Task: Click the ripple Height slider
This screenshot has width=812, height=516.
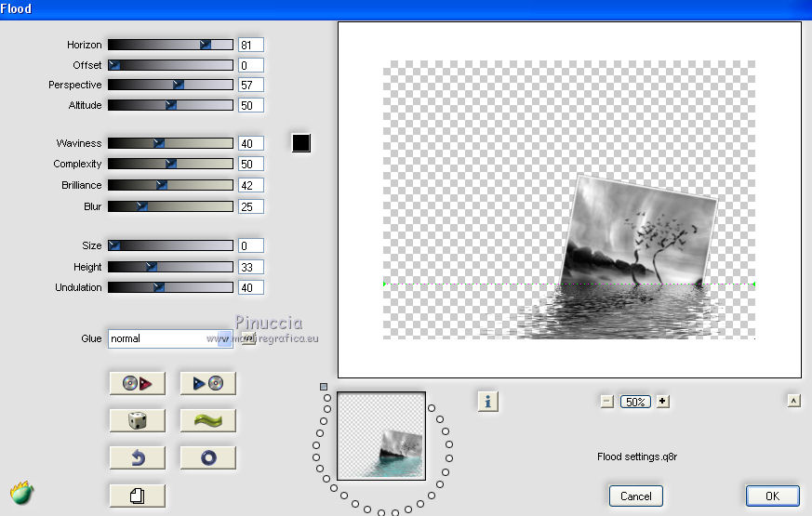Action: [x=170, y=267]
